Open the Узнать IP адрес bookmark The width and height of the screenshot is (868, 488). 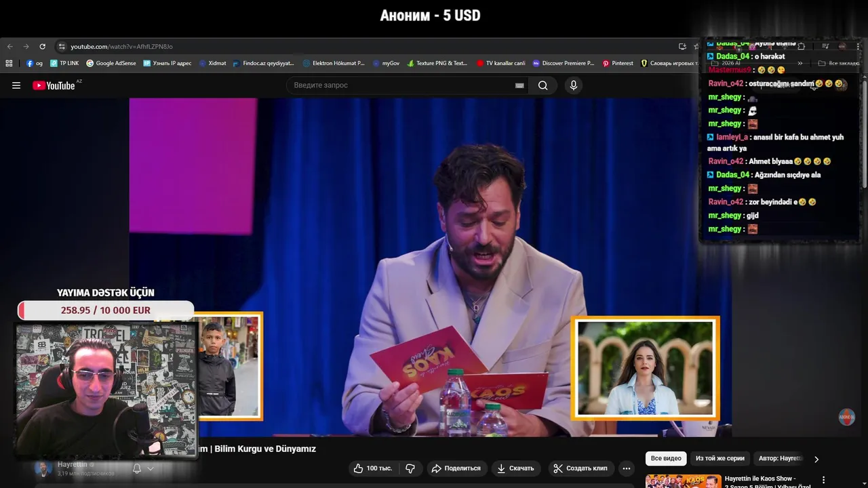(x=167, y=63)
